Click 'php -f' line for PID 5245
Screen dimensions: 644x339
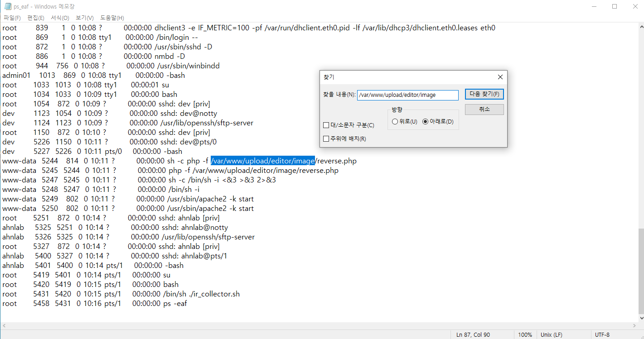click(253, 170)
